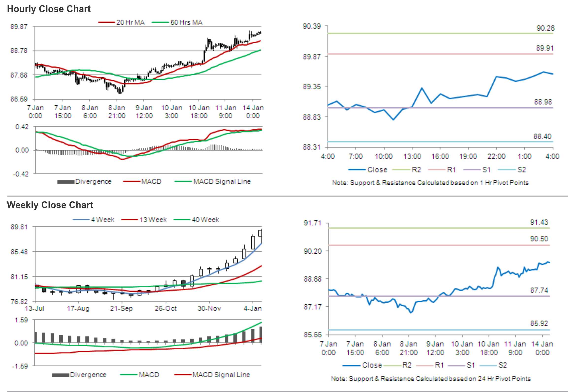Select S1 legend in 1 Hr pivot chart
The height and width of the screenshot is (392, 568).
click(477, 170)
